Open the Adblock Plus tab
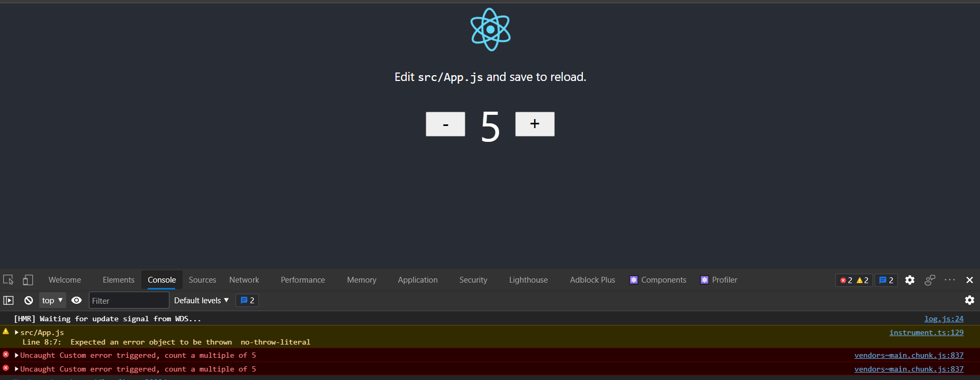The width and height of the screenshot is (980, 380). tap(592, 280)
